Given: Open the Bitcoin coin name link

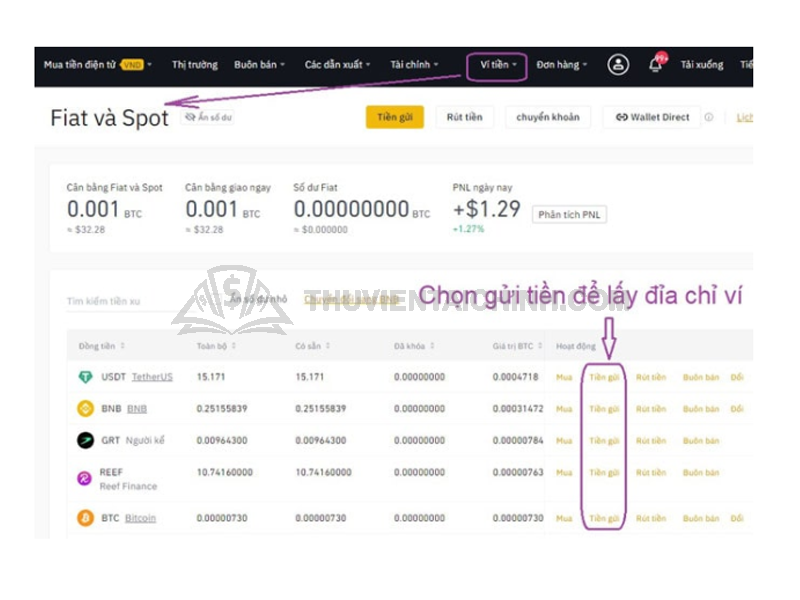Looking at the screenshot, I should (x=140, y=518).
